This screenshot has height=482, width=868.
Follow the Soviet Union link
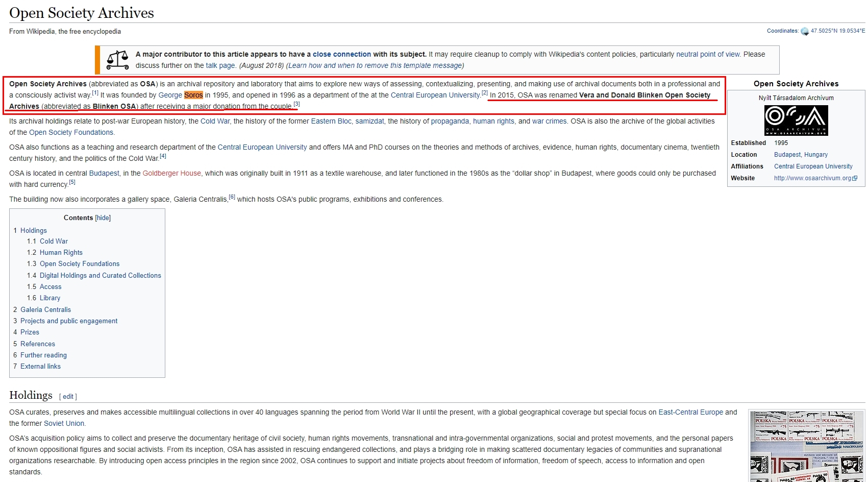click(64, 423)
